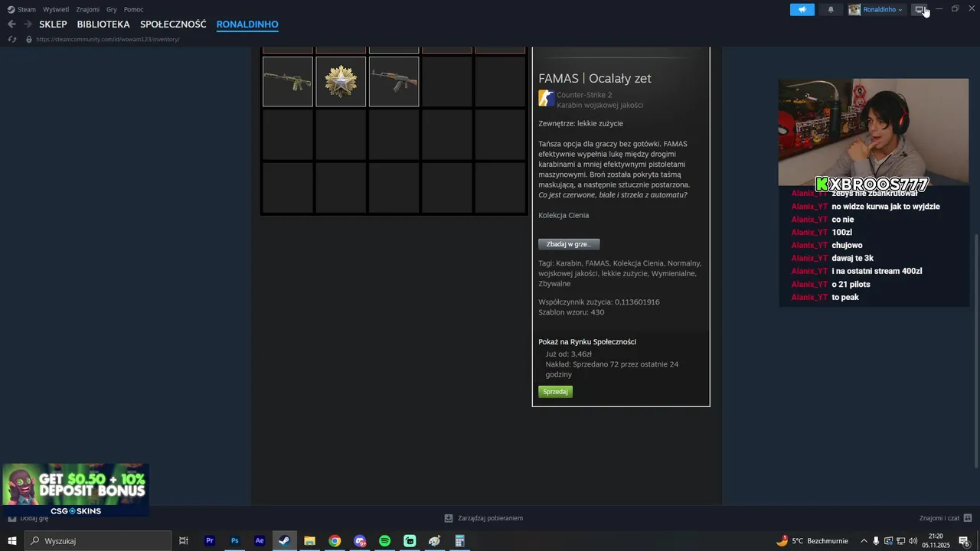Click the back navigation arrow
The width and height of the screenshot is (980, 551).
(x=11, y=24)
